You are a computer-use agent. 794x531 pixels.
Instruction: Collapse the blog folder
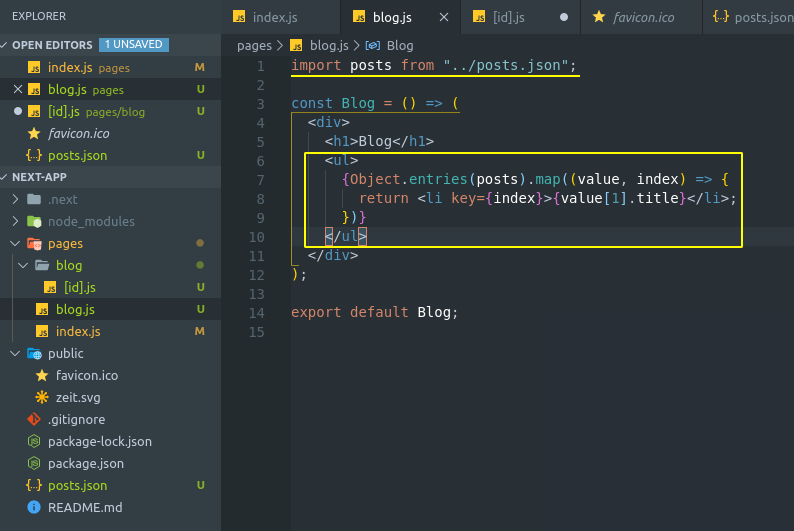pyautogui.click(x=23, y=265)
